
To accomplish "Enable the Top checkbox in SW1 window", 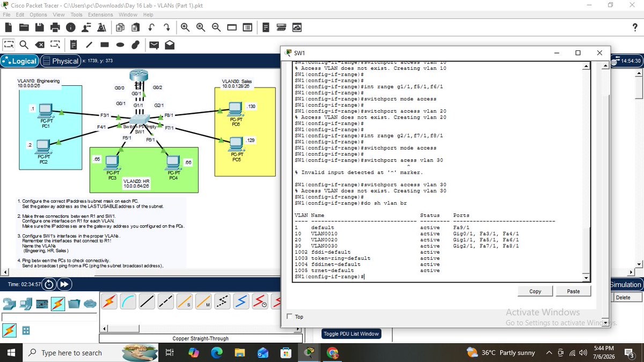I will (x=290, y=316).
